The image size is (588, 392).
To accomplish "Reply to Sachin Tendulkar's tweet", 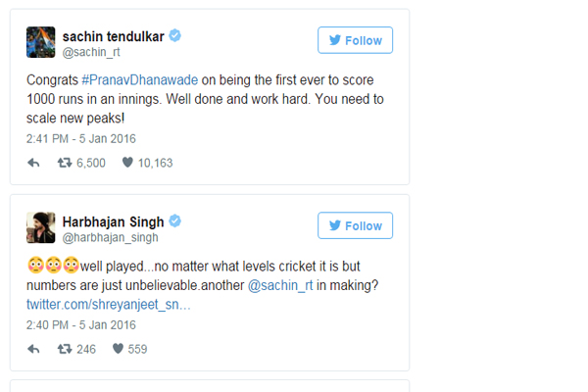I will tap(33, 163).
